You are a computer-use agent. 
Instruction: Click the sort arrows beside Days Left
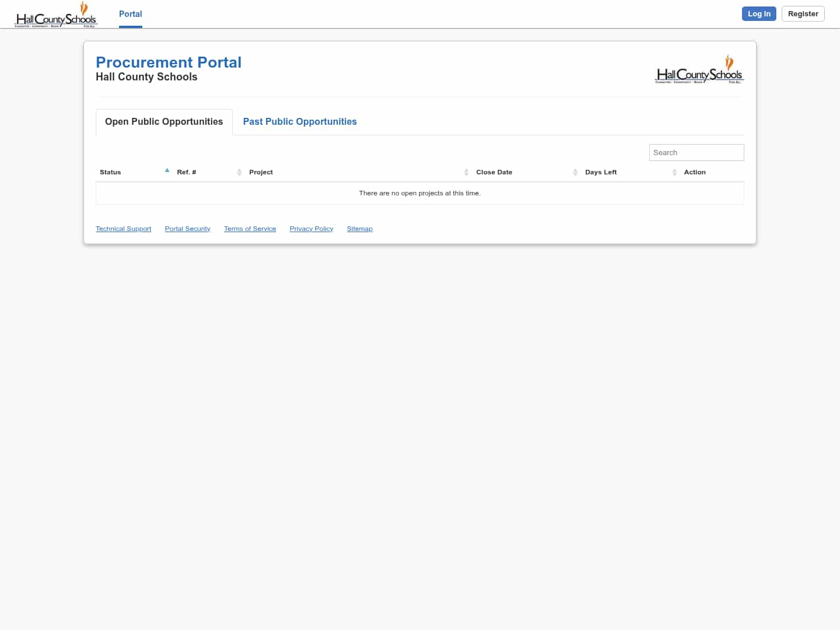[675, 172]
